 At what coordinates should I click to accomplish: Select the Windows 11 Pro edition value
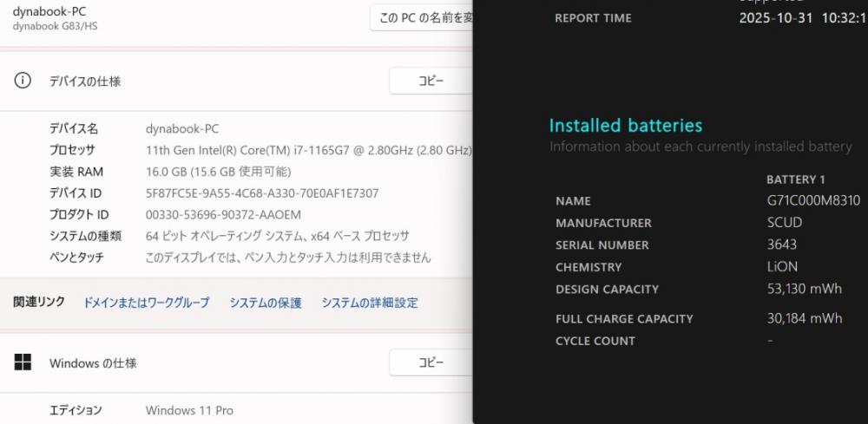[x=189, y=410]
